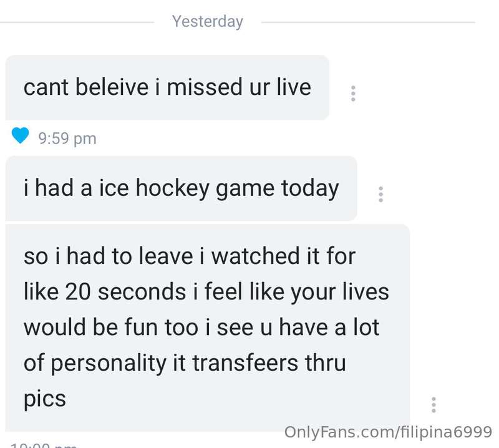Open three-dot menu next to "pics" message

tap(434, 405)
